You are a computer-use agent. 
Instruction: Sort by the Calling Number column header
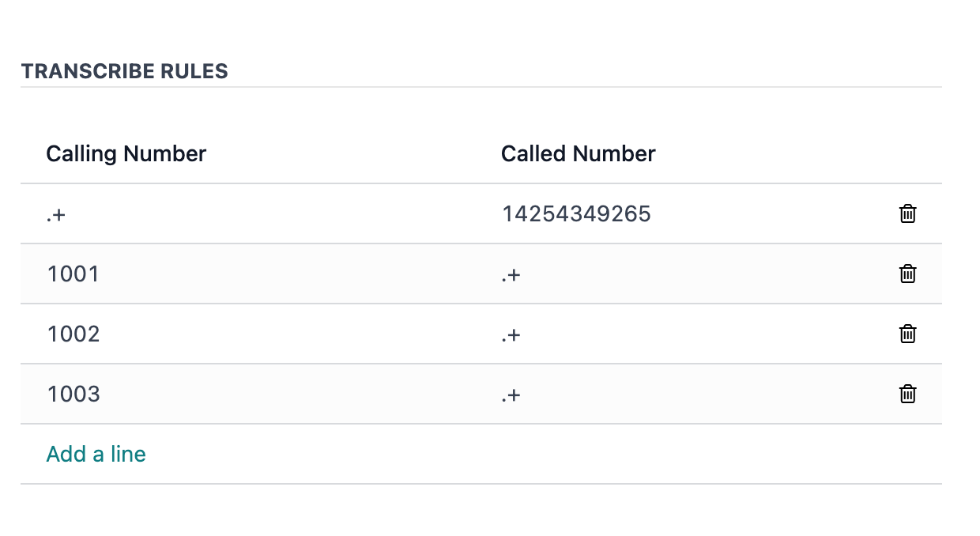[x=126, y=153]
